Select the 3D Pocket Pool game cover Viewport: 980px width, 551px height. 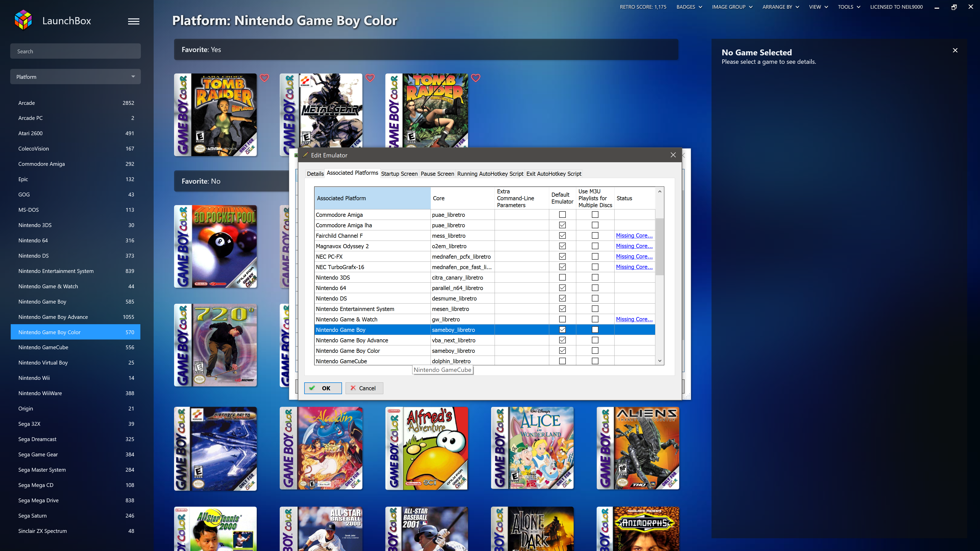pos(215,246)
